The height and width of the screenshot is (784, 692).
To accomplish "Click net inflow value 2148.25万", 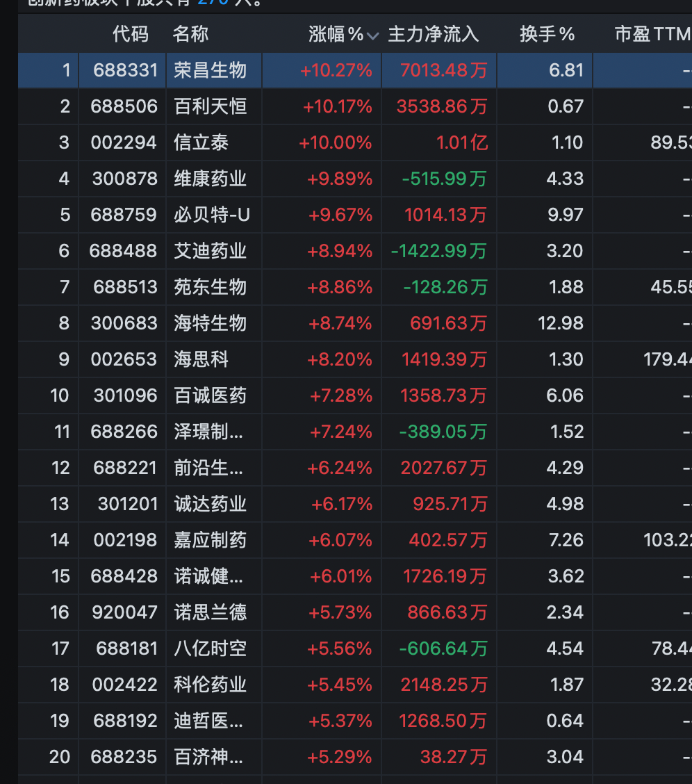I will (x=444, y=685).
